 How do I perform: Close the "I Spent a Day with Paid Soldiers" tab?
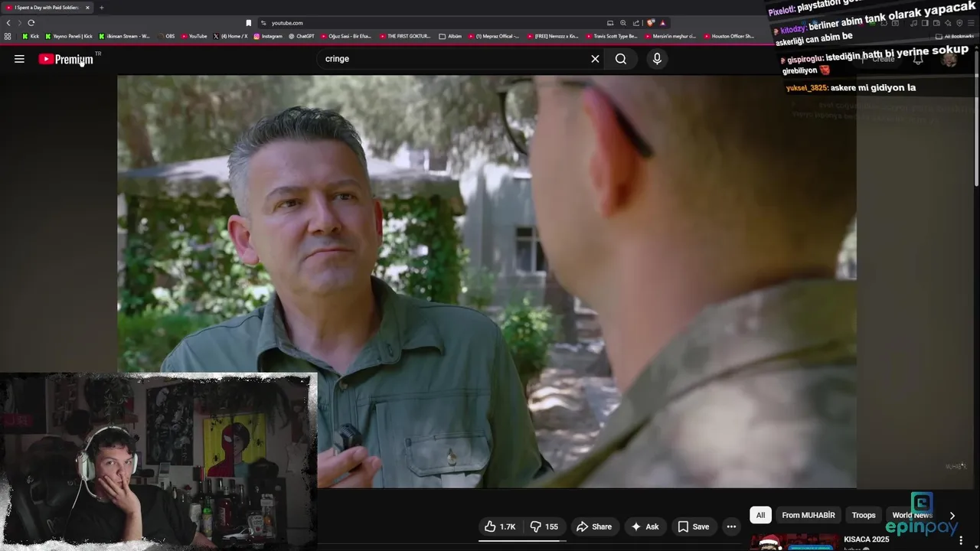(x=87, y=8)
